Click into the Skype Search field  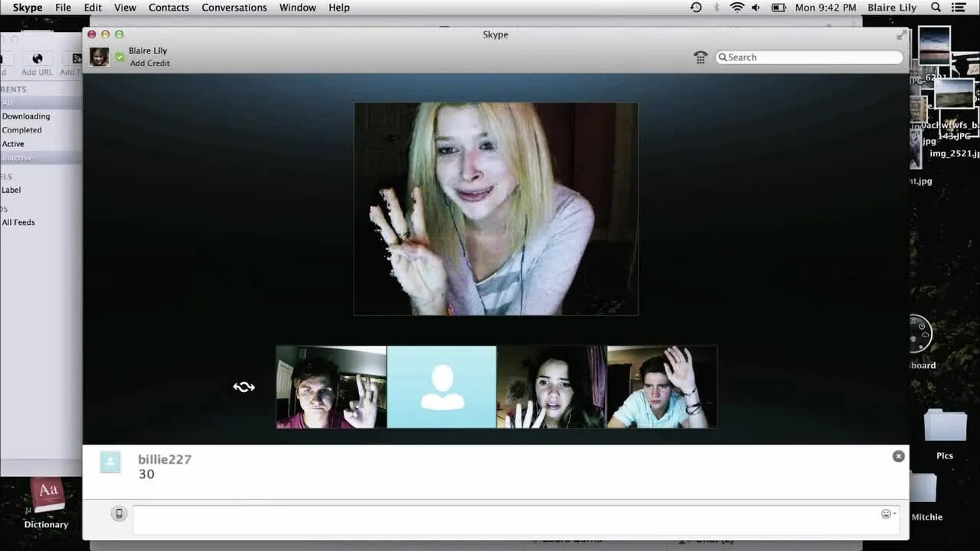point(809,57)
